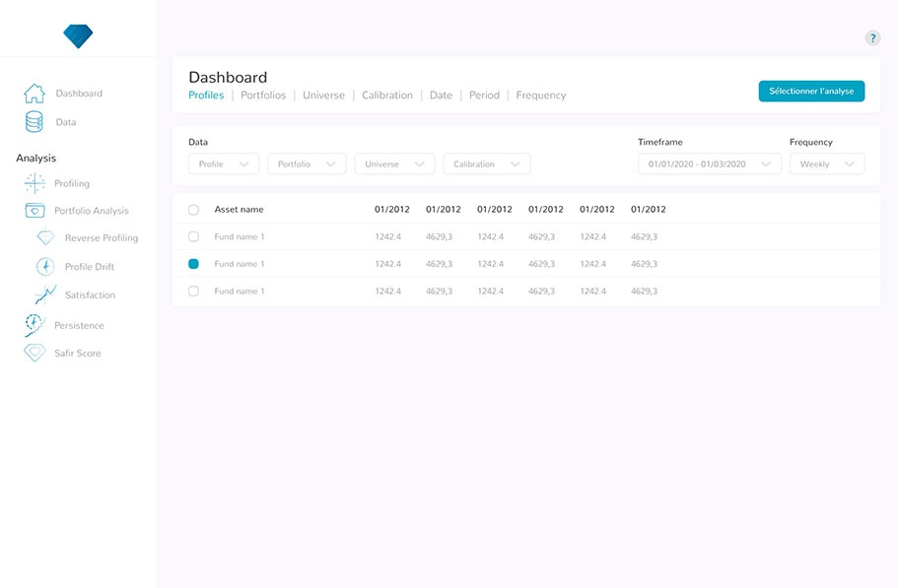Image resolution: width=897 pixels, height=588 pixels.
Task: Open Satisfaction in sidebar
Action: [x=90, y=294]
